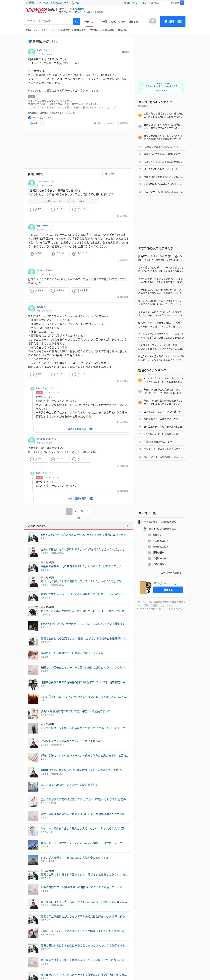210x980 pixels.
Task: Click 家族関係の悩み folder in category list
Action: coord(158,547)
